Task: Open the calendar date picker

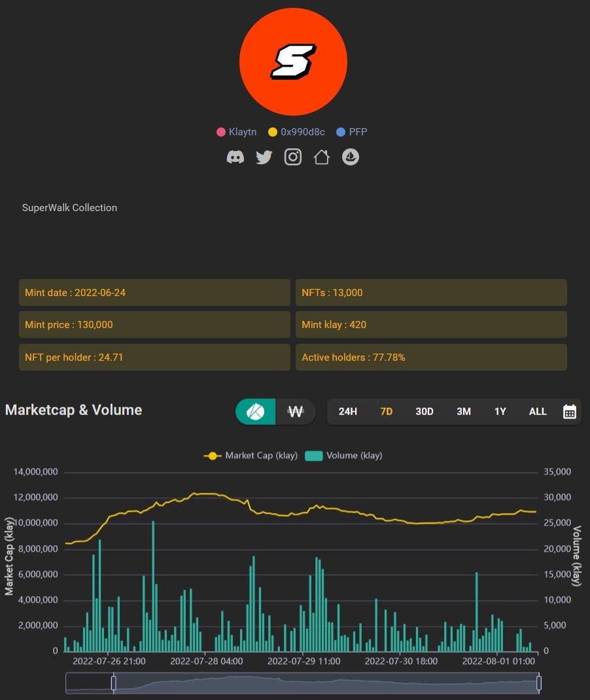Action: (570, 412)
